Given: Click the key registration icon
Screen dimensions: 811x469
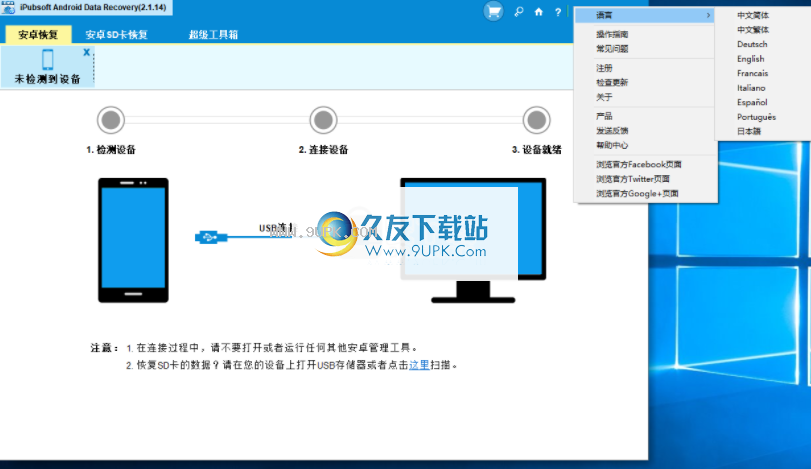Looking at the screenshot, I should pos(519,12).
